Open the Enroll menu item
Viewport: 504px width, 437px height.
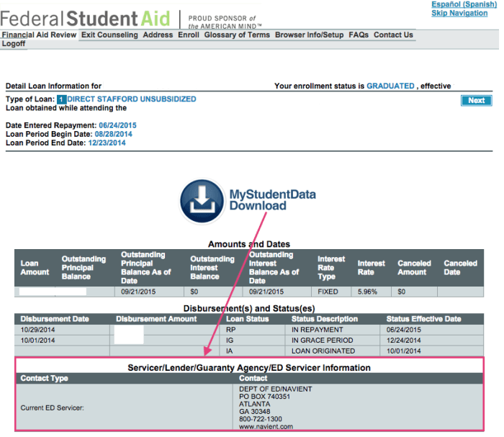pyautogui.click(x=189, y=35)
